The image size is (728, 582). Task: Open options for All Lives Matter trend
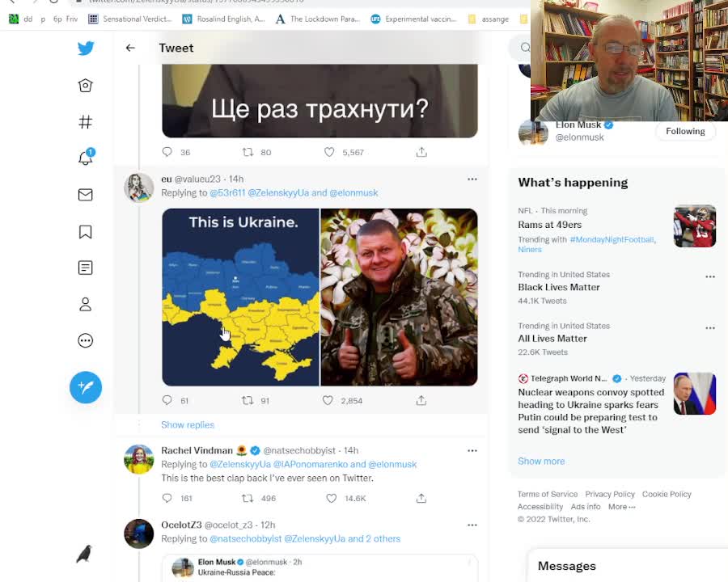click(x=710, y=327)
